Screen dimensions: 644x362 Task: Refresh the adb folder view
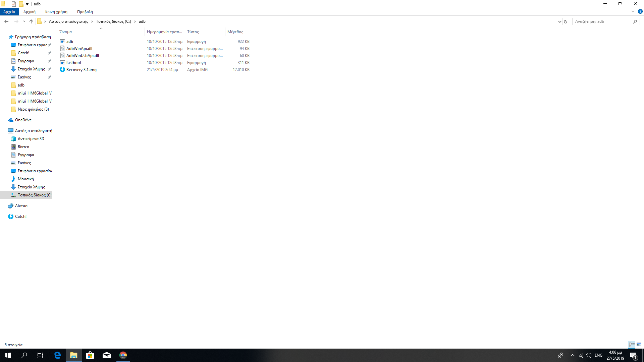coord(566,21)
